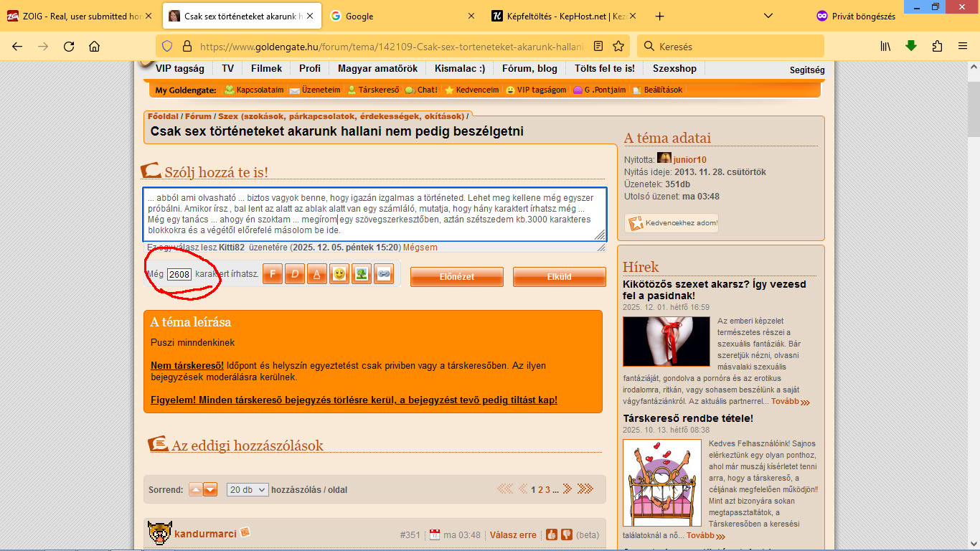Apply italic formatting with the D button
Viewport: 980px width, 551px height.
point(295,275)
